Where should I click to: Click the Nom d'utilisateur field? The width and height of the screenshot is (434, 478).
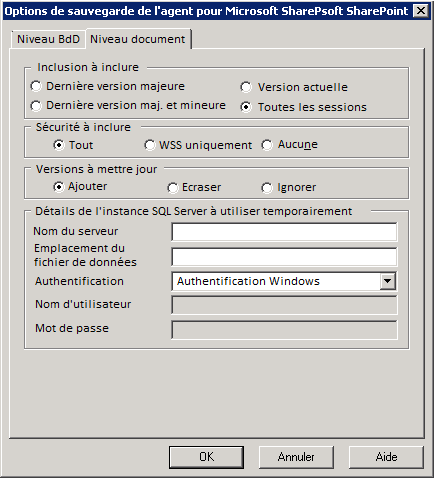[284, 305]
